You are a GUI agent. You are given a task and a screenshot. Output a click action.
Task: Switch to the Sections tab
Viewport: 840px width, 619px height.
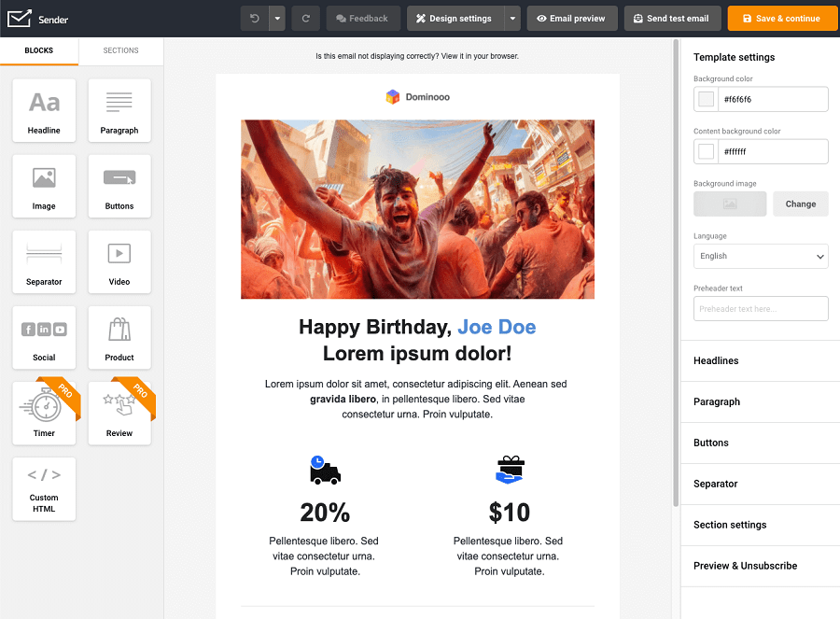pos(121,51)
